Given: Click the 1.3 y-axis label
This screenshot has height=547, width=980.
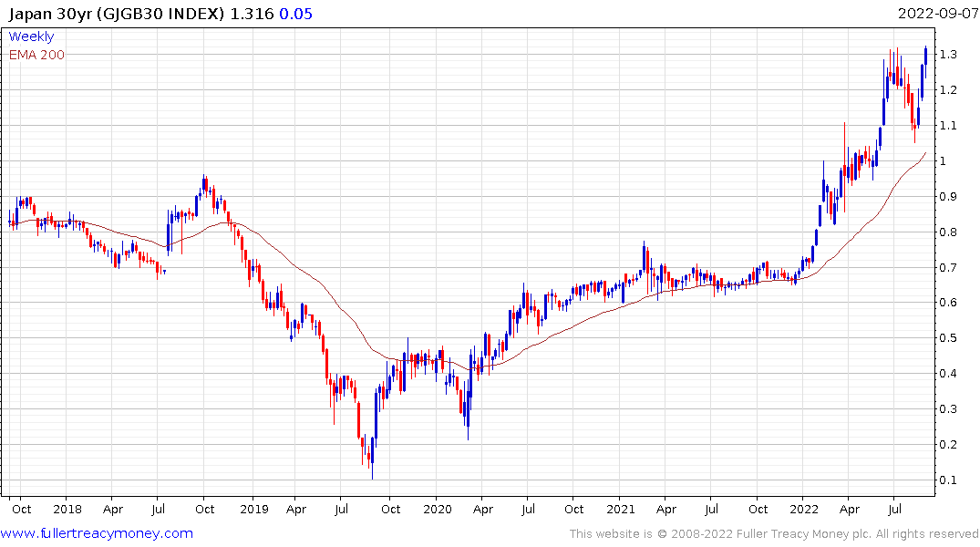Looking at the screenshot, I should coord(948,55).
